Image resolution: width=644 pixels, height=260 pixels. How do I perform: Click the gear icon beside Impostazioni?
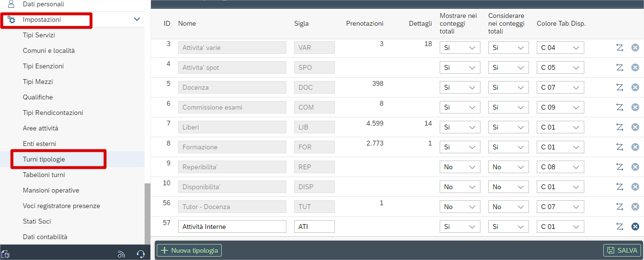click(x=11, y=20)
